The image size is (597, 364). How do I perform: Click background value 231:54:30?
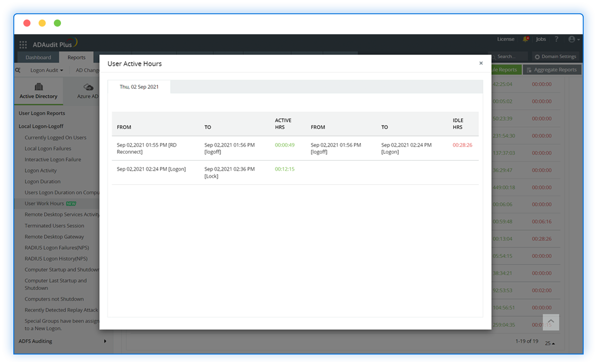click(504, 136)
